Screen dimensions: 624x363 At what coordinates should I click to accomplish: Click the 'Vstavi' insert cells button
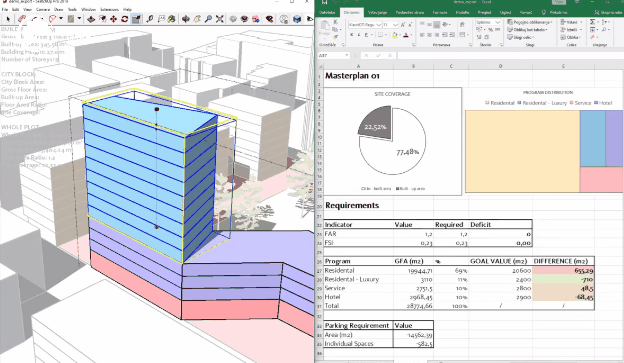[x=570, y=22]
